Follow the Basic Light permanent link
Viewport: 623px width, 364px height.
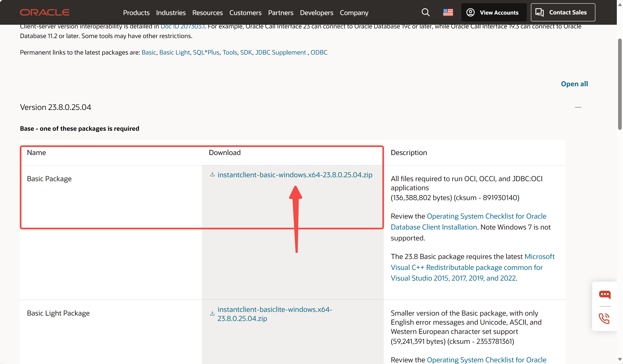(174, 52)
